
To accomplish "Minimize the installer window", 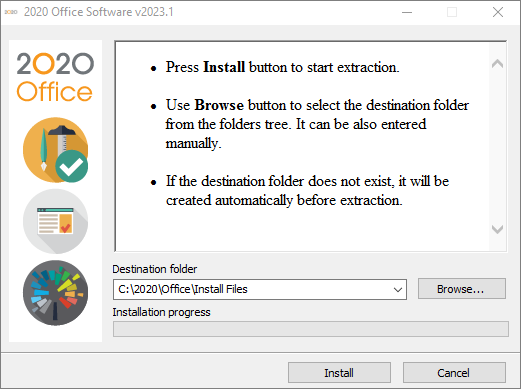I will (407, 12).
